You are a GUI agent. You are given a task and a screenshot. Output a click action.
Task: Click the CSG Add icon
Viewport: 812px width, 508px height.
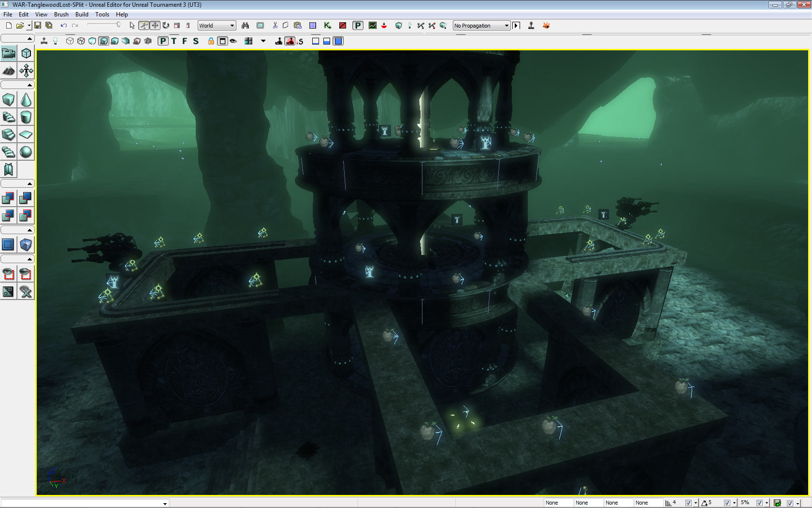pyautogui.click(x=8, y=198)
